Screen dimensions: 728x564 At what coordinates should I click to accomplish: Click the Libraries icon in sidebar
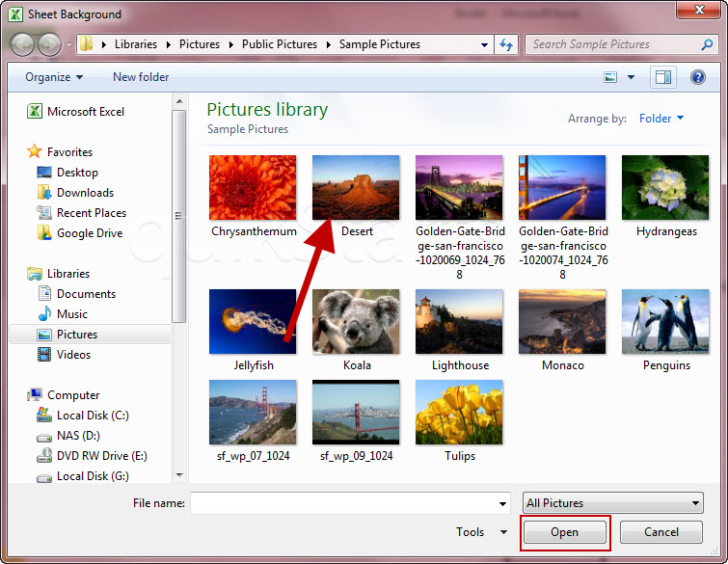35,274
